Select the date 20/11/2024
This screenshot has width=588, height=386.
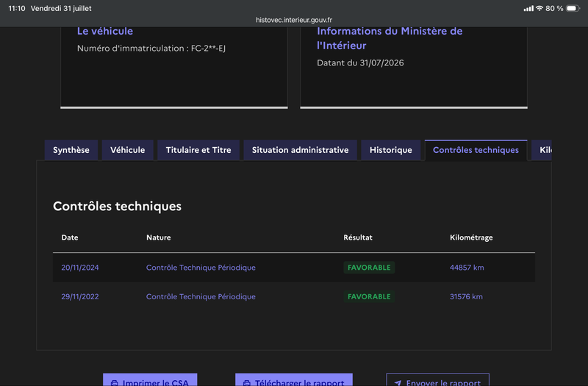pyautogui.click(x=80, y=268)
